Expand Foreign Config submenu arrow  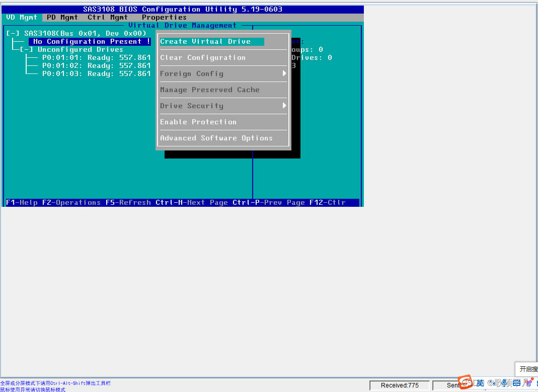(284, 73)
